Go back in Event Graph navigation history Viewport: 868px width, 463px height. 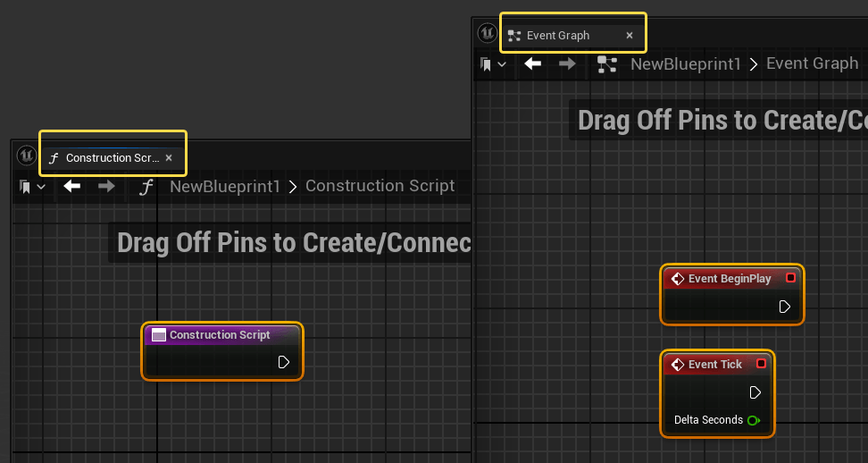532,63
